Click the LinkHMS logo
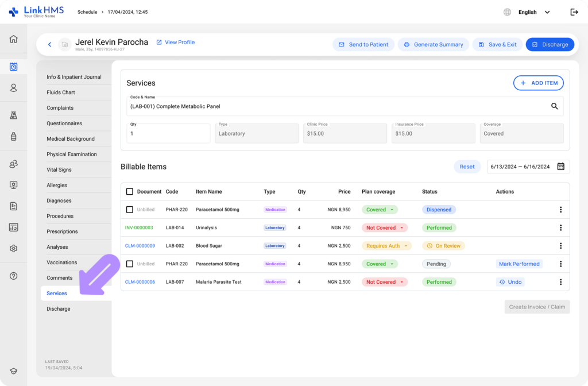 [36, 11]
